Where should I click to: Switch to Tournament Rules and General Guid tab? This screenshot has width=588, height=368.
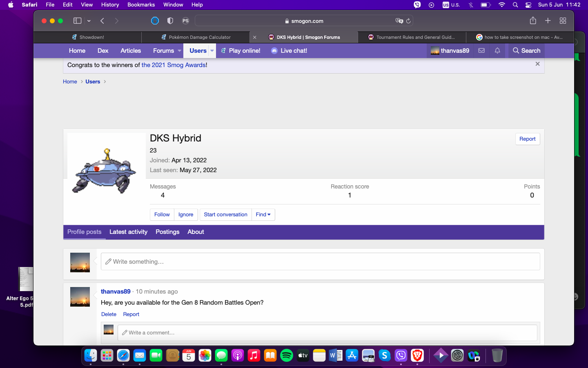pyautogui.click(x=412, y=37)
